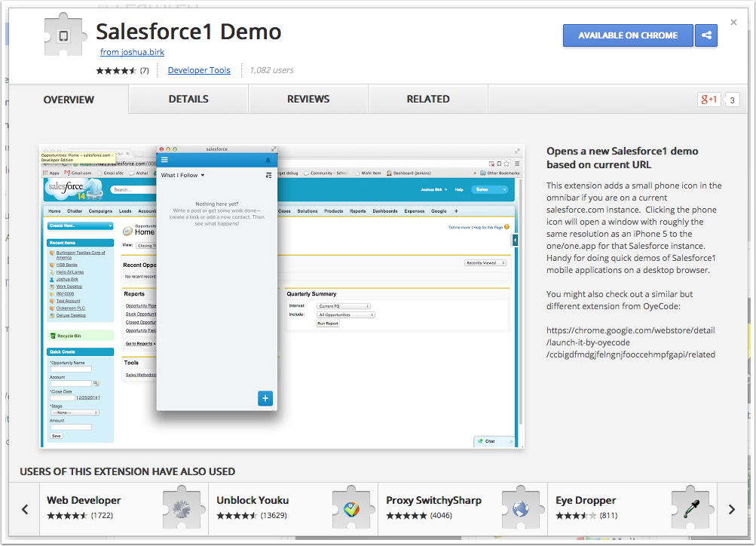
Task: Click the extension screenshot preview image
Action: [282, 296]
